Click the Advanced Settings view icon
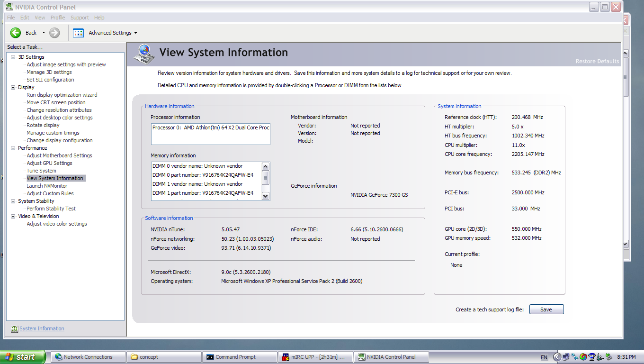644x364 pixels. coord(78,33)
